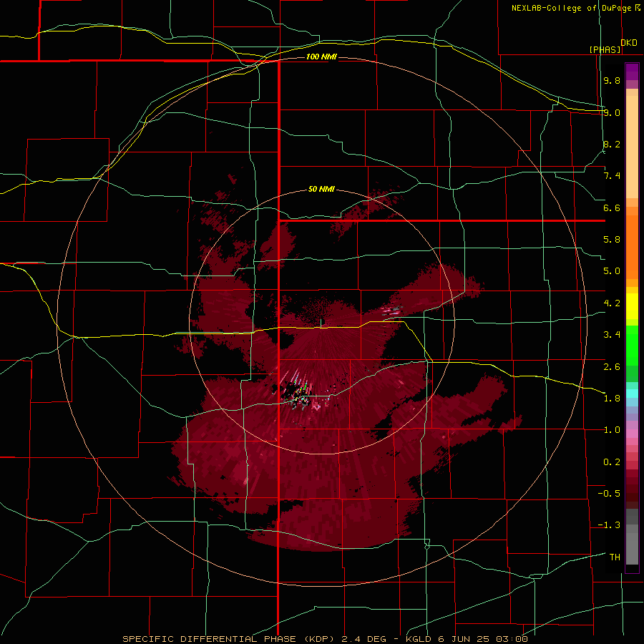Image resolution: width=644 pixels, height=644 pixels.
Task: Click the DKD units label
Action: click(629, 43)
